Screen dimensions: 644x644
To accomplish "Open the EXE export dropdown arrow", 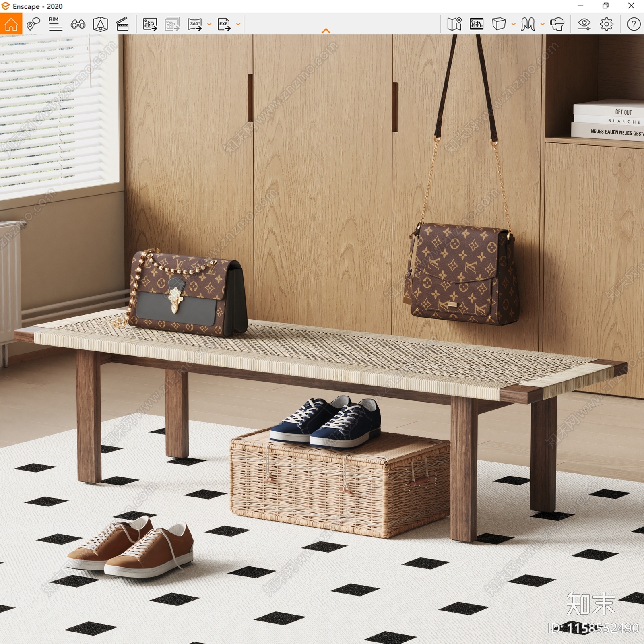I will click(238, 24).
